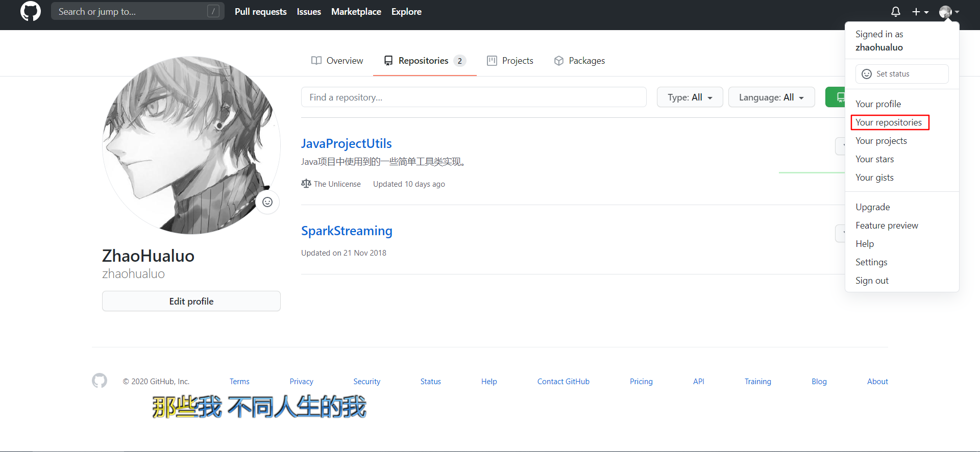
Task: Click Set status in user menu
Action: point(902,74)
